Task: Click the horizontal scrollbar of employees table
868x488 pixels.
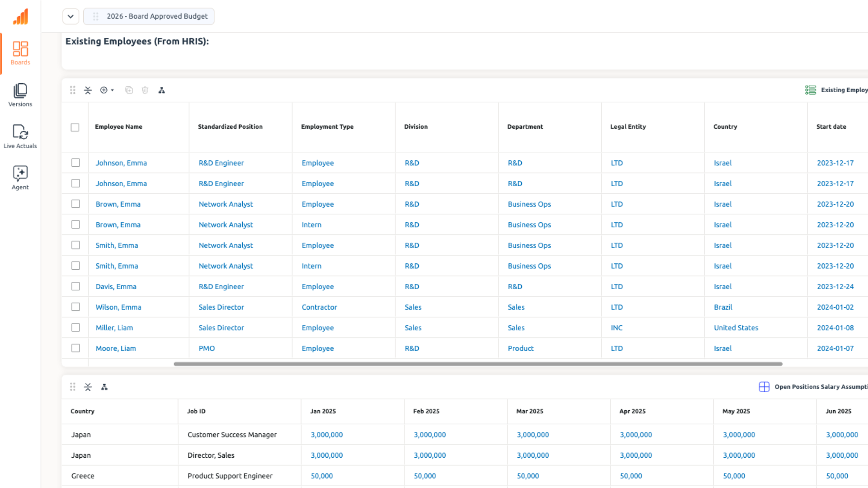Action: point(478,364)
